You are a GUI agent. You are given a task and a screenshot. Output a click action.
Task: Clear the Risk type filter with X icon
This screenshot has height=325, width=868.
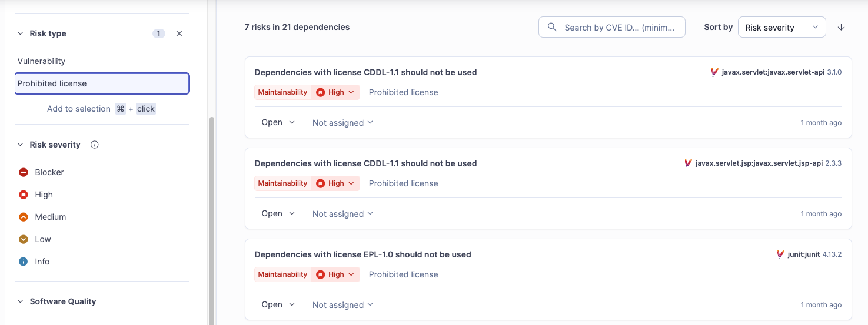tap(179, 33)
